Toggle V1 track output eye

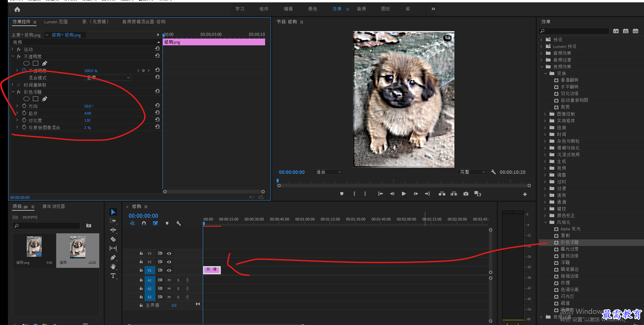[x=169, y=270]
